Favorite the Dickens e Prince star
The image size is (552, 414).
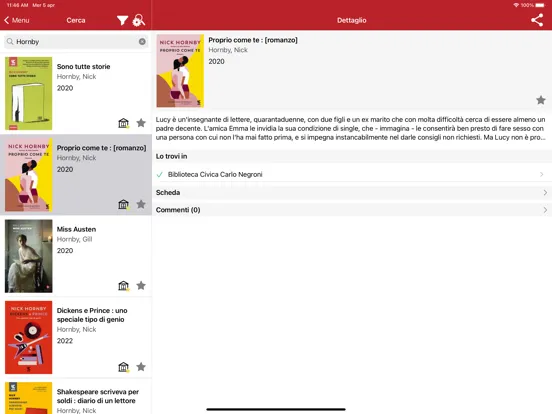(x=141, y=367)
